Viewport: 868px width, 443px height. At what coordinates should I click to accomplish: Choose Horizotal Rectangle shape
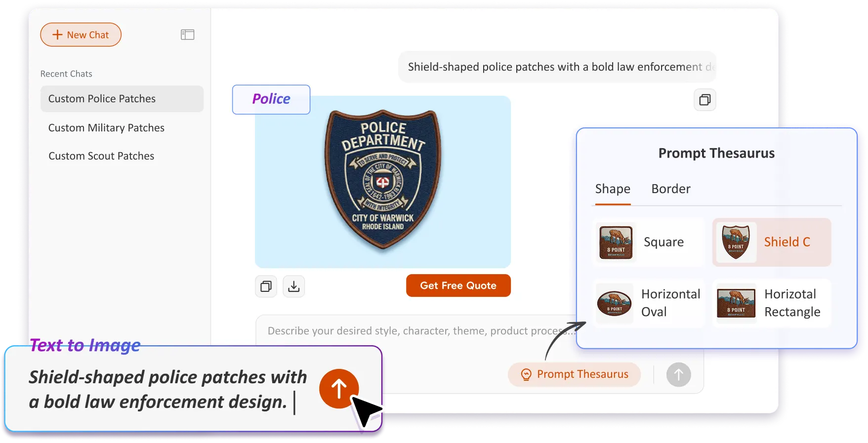point(772,303)
